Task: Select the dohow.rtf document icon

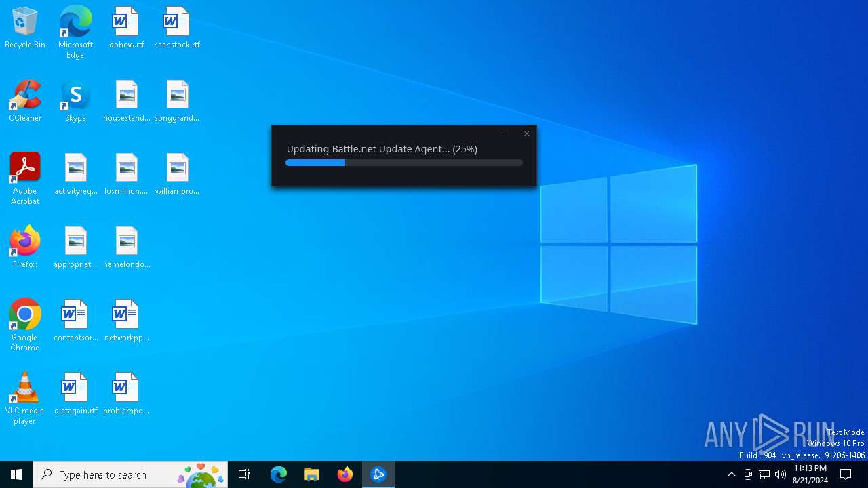Action: 126,28
